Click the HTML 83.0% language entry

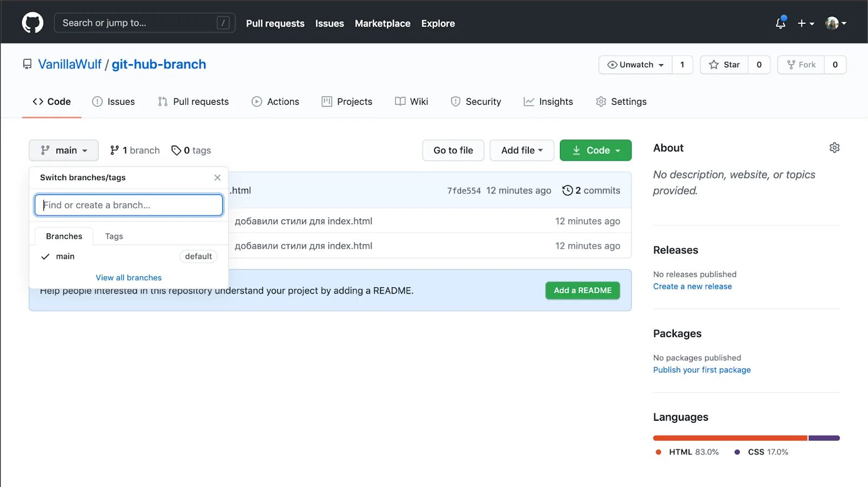[x=687, y=452]
